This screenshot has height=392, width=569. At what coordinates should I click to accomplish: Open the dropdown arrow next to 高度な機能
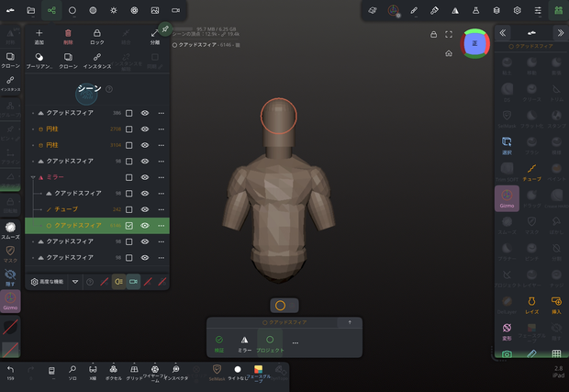pyautogui.click(x=75, y=282)
